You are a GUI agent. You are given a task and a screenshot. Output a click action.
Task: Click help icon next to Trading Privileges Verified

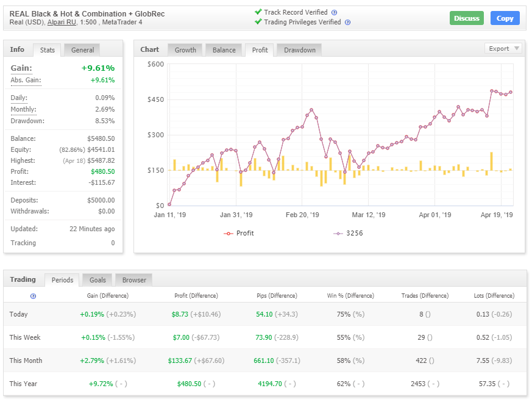pyautogui.click(x=347, y=23)
